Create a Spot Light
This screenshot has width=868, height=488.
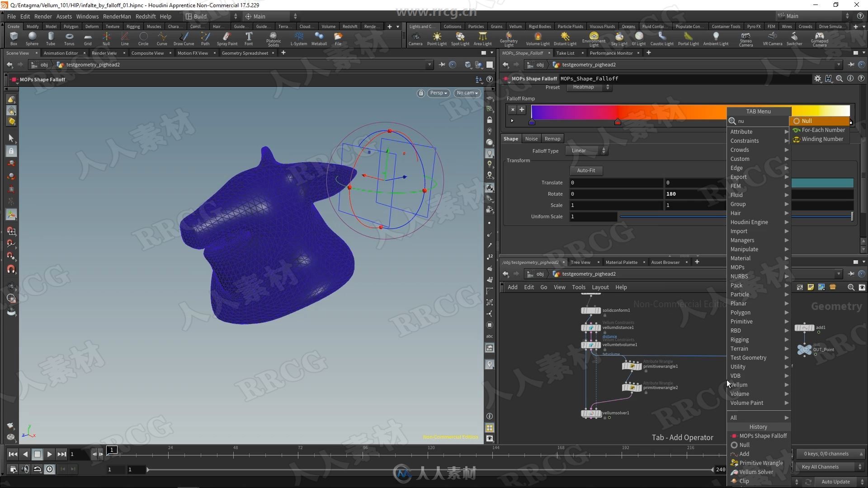click(460, 38)
